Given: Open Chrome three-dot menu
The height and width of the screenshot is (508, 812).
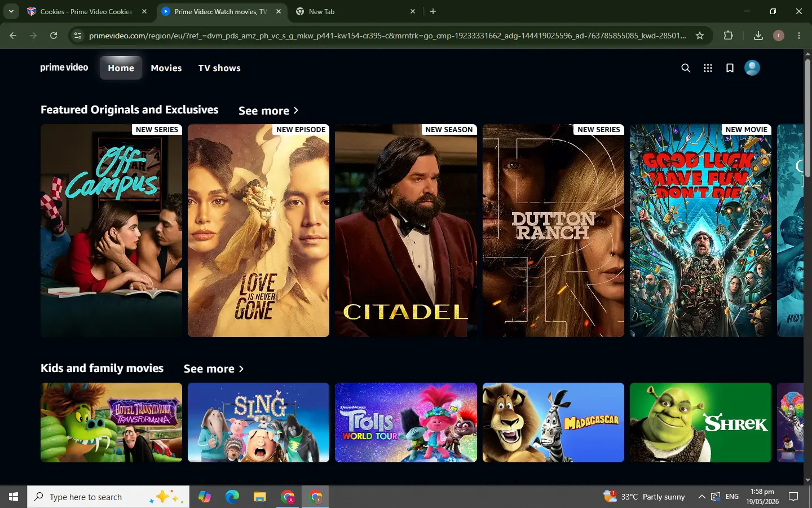Looking at the screenshot, I should (799, 36).
